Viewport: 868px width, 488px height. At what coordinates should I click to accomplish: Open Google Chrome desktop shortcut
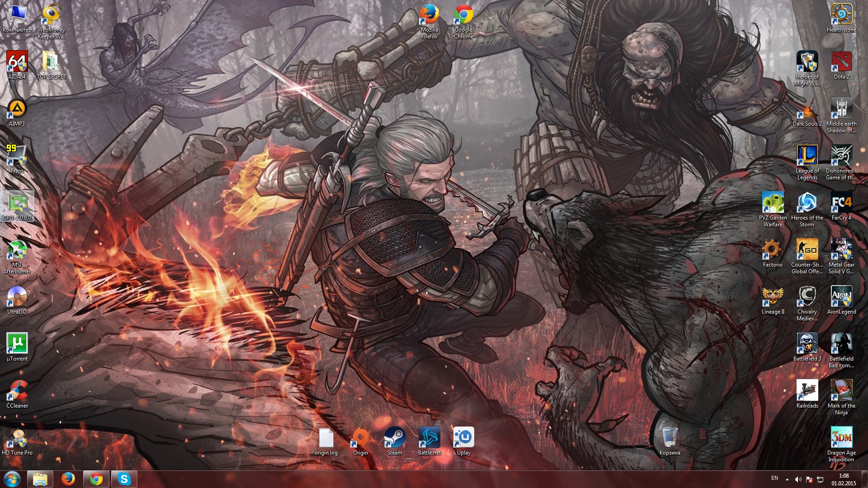point(464,22)
